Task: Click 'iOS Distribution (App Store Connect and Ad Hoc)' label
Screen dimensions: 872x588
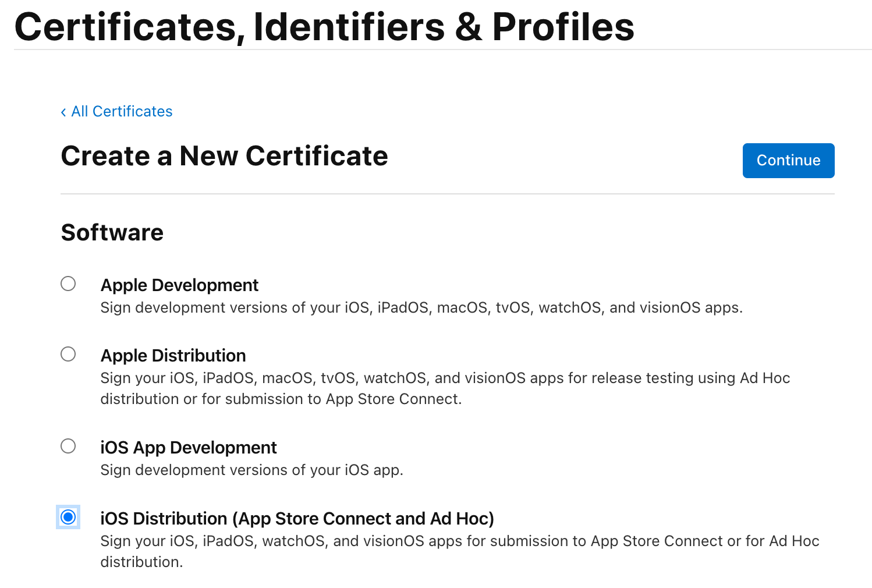Action: click(297, 519)
